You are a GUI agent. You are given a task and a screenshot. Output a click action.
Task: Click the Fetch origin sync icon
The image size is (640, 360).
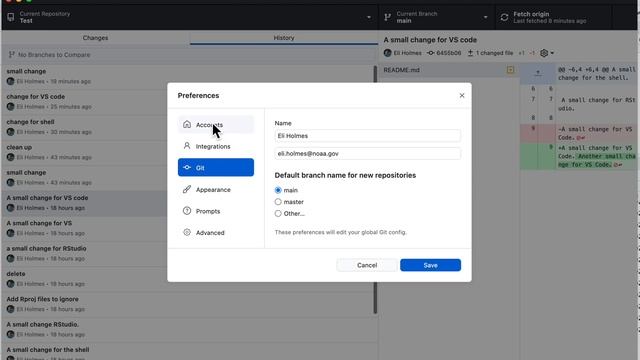click(504, 17)
